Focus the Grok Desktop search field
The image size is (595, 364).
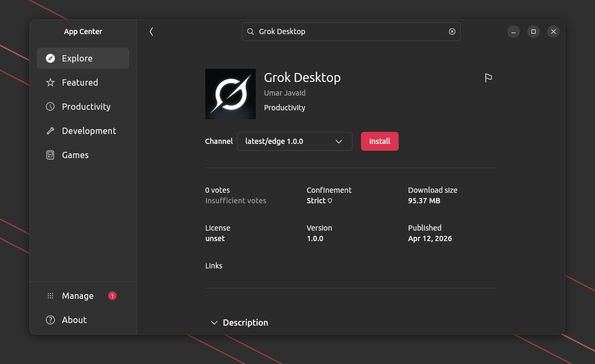click(351, 32)
